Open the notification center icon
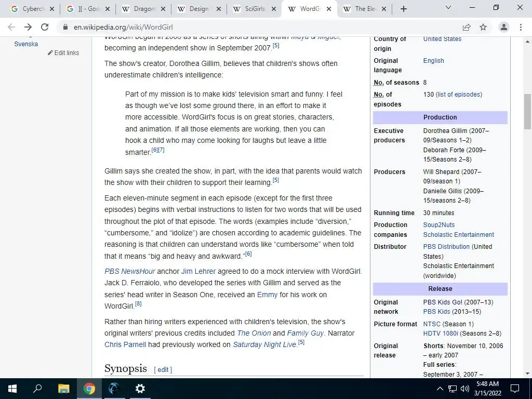 [515, 389]
